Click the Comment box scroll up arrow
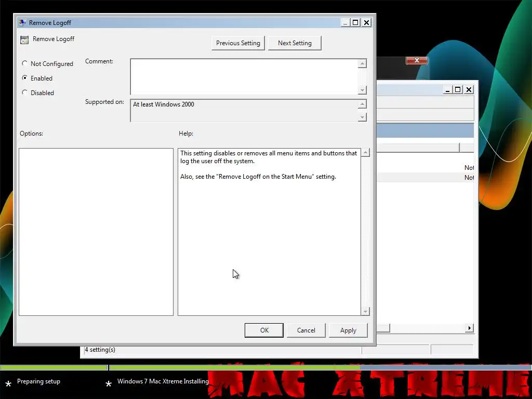This screenshot has height=399, width=532. 362,63
